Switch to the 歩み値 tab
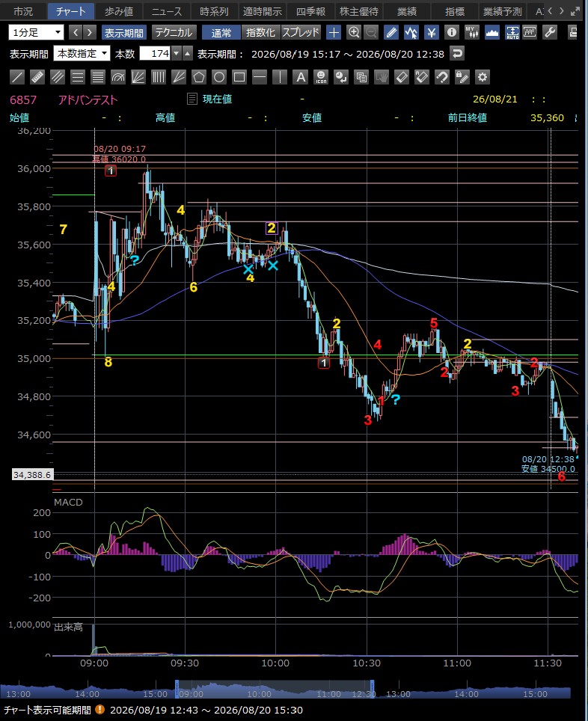This screenshot has width=588, height=721. (x=119, y=11)
